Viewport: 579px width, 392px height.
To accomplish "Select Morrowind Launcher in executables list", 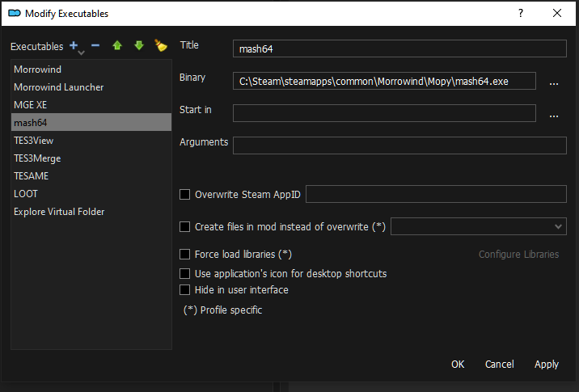I will (58, 87).
